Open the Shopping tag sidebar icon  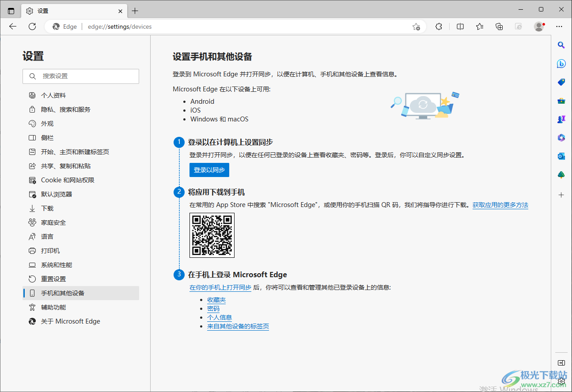click(561, 82)
